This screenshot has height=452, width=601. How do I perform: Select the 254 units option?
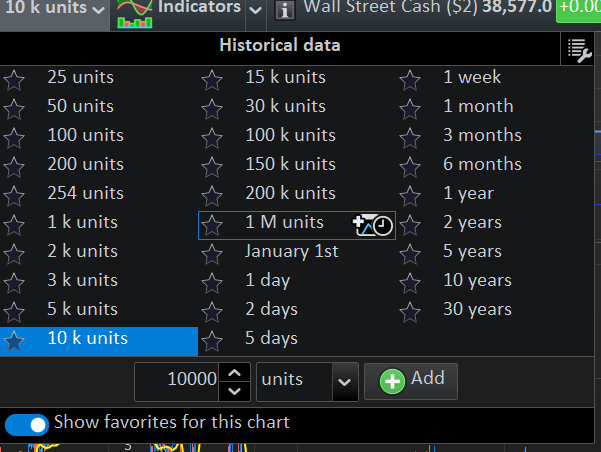click(85, 193)
